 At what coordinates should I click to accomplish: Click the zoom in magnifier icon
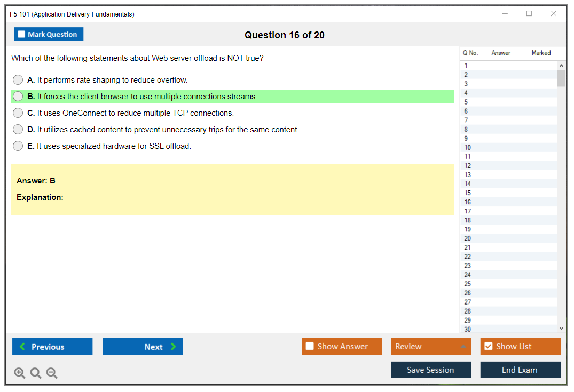tap(19, 373)
